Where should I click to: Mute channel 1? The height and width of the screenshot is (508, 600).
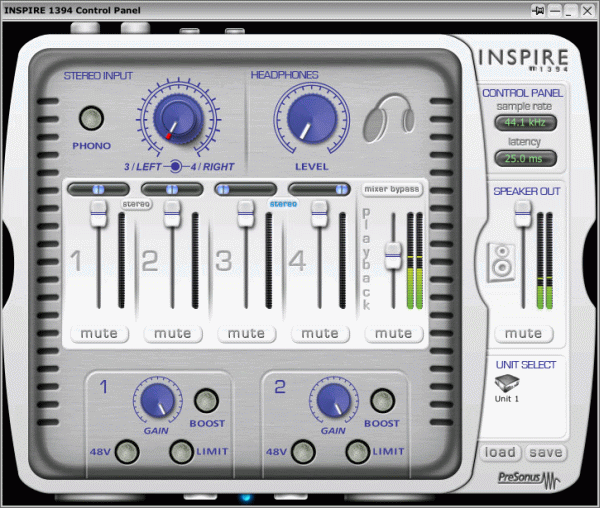pyautogui.click(x=99, y=334)
